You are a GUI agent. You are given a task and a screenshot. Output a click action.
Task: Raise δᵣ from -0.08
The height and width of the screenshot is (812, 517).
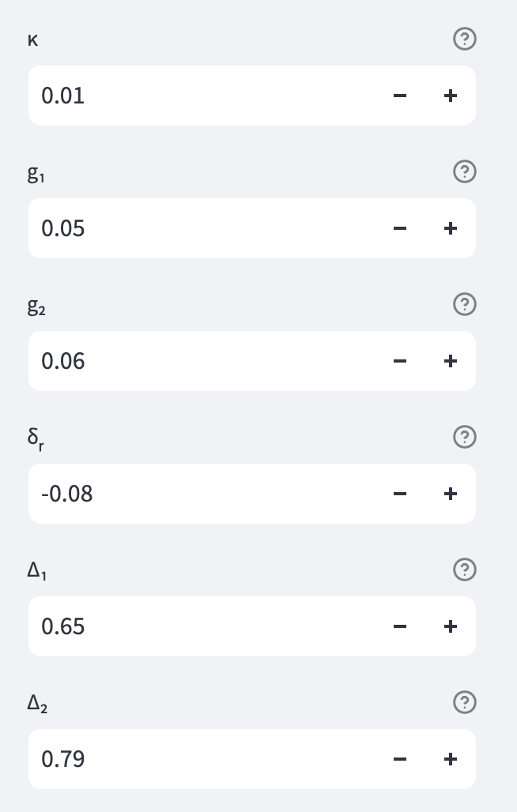point(450,494)
